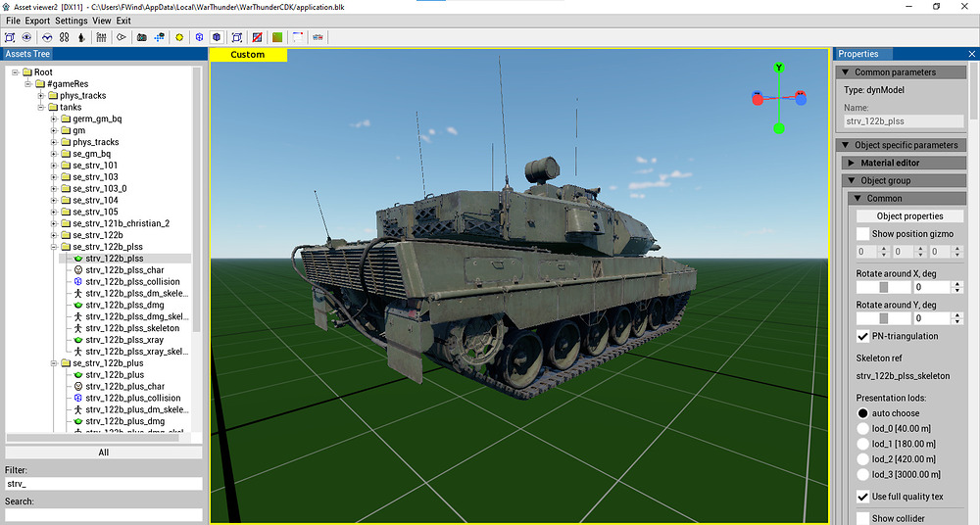This screenshot has height=525, width=980.
Task: Click the smiley icon beside strv_122b_plss_char
Action: (x=78, y=270)
